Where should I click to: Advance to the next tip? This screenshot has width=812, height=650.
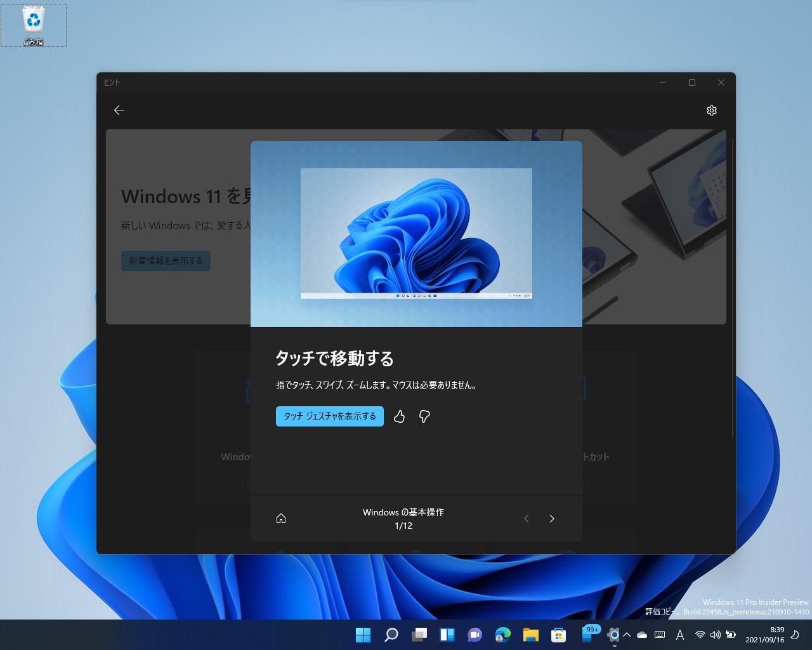[551, 519]
